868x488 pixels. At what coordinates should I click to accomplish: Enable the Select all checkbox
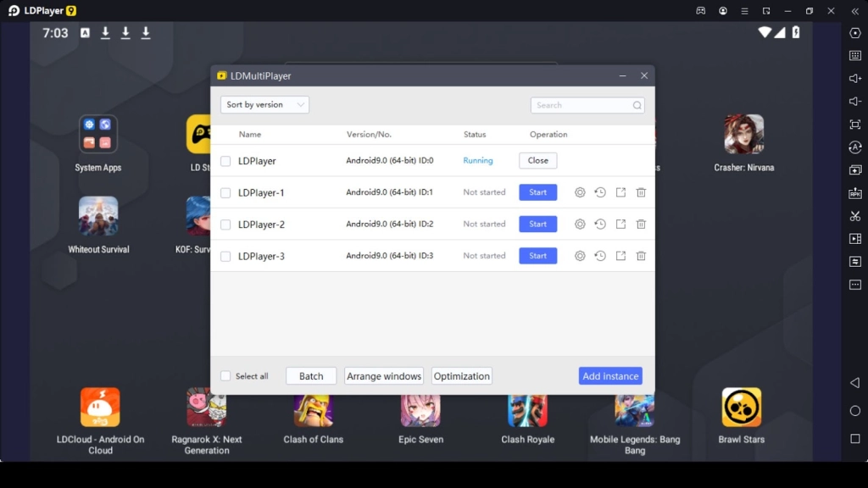[x=225, y=376]
